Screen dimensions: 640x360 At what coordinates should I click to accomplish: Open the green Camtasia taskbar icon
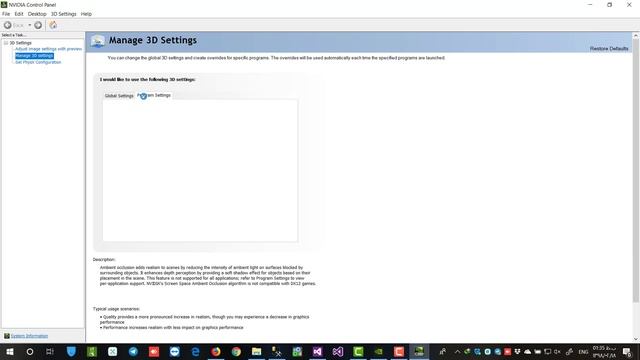pyautogui.click(x=358, y=351)
